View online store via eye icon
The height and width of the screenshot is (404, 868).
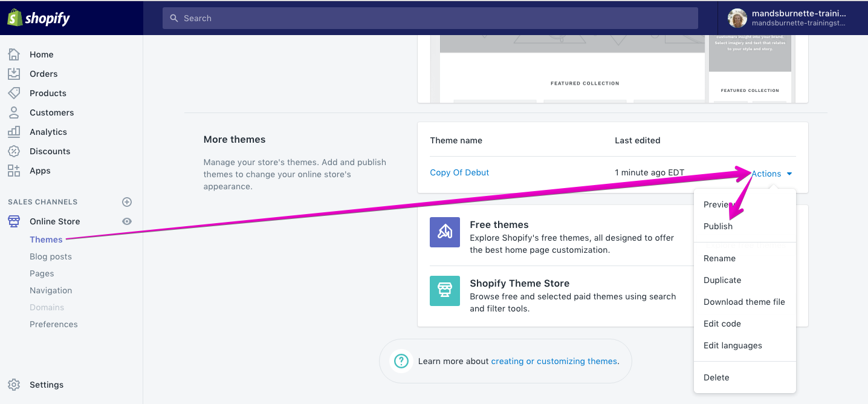[x=127, y=221]
